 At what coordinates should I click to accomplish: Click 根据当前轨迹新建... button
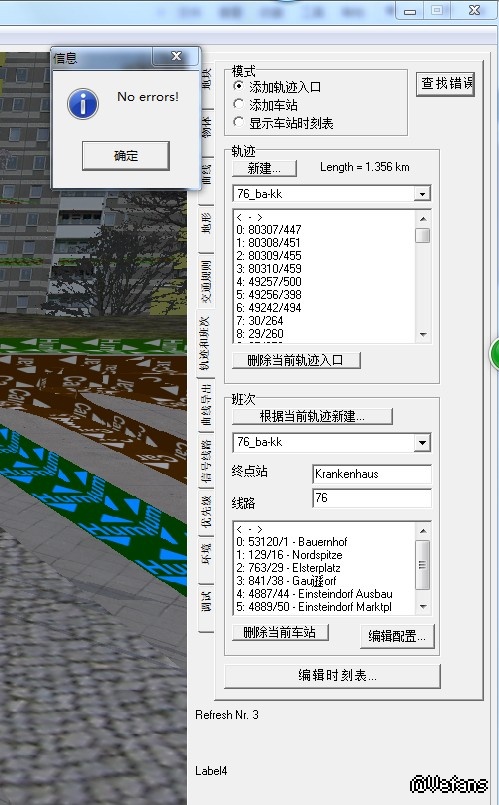pos(312,416)
